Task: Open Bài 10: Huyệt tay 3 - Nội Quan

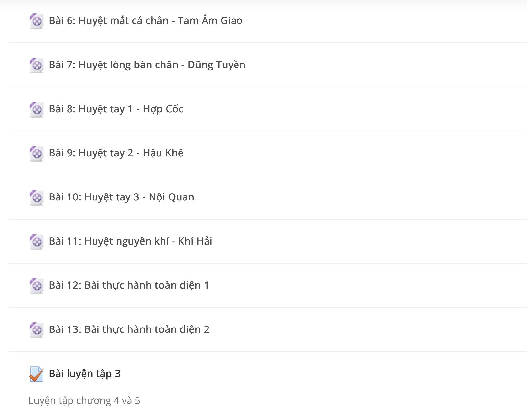Action: (122, 197)
